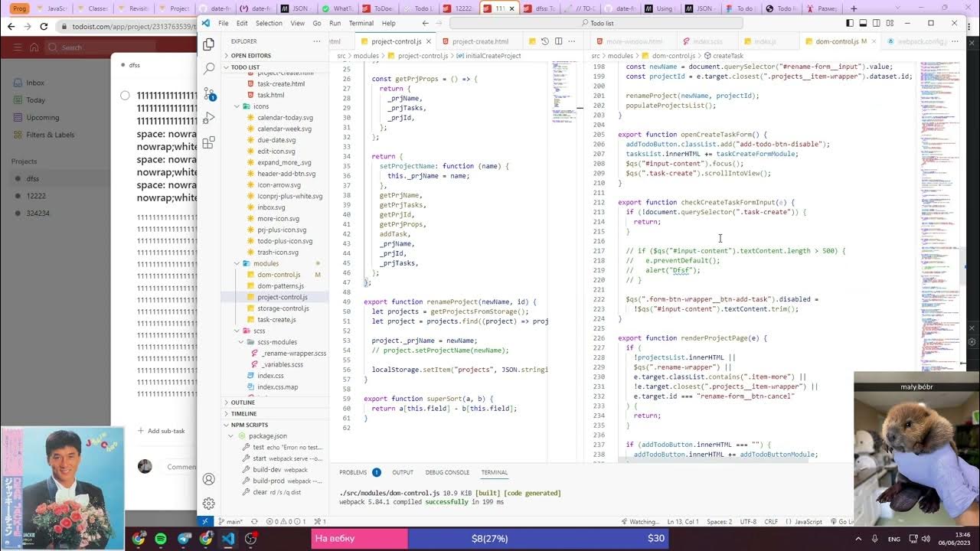980x551 pixels.
Task: Open Run and Debug view
Action: click(x=208, y=119)
